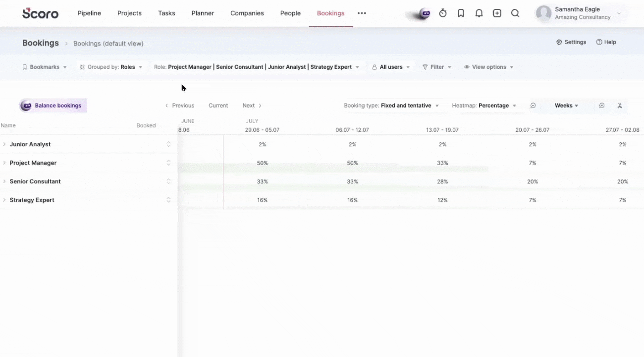
Task: Go to the Pipeline tab
Action: pos(89,13)
